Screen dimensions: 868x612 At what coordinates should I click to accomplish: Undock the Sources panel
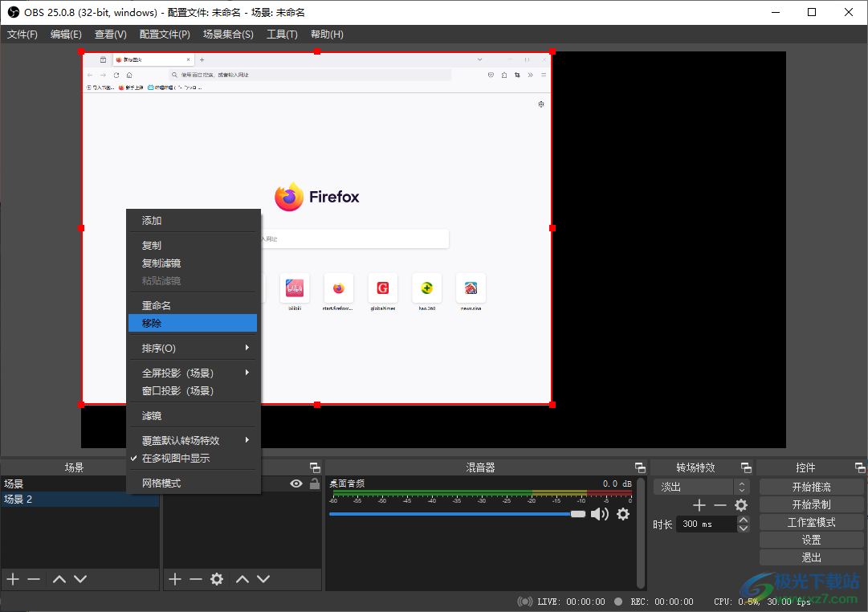coord(315,468)
